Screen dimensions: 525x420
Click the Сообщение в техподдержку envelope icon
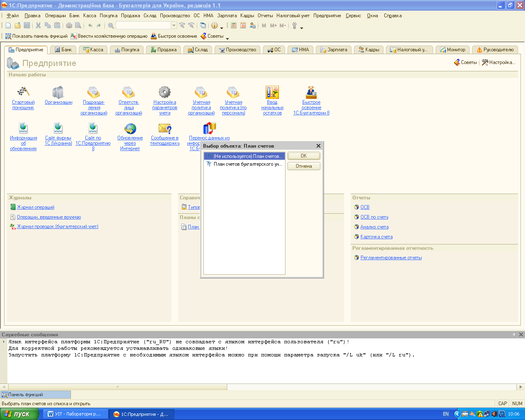coord(164,128)
